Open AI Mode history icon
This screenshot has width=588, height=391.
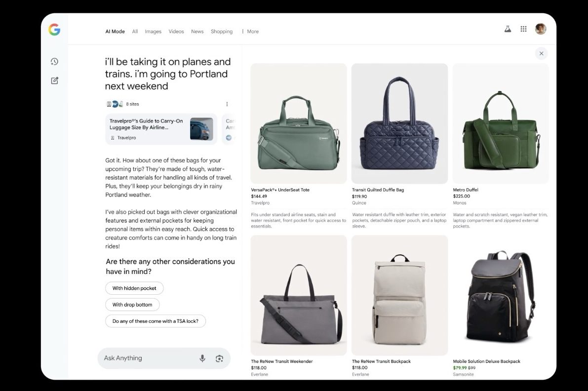click(x=54, y=62)
